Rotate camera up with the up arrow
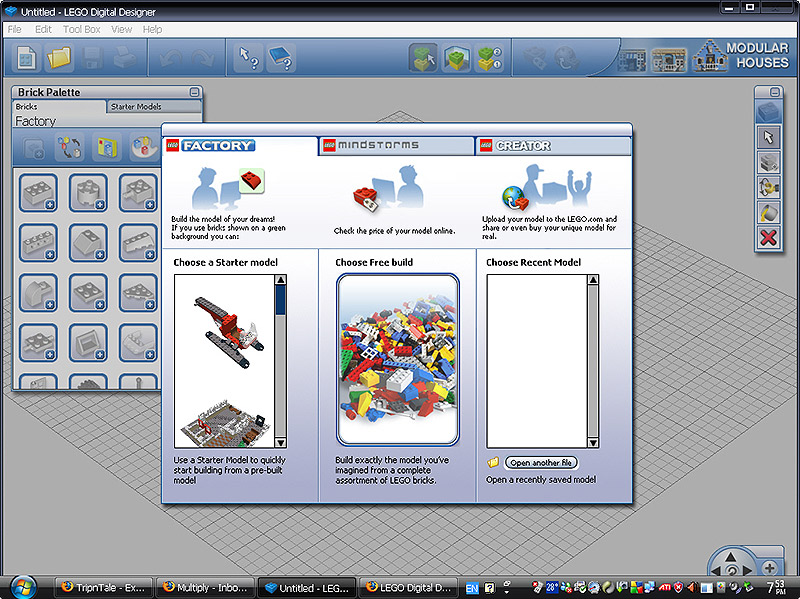The width and height of the screenshot is (800, 599). tap(731, 557)
